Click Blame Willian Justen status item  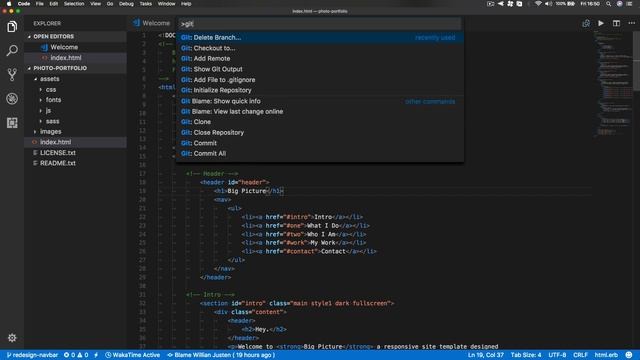click(221, 355)
